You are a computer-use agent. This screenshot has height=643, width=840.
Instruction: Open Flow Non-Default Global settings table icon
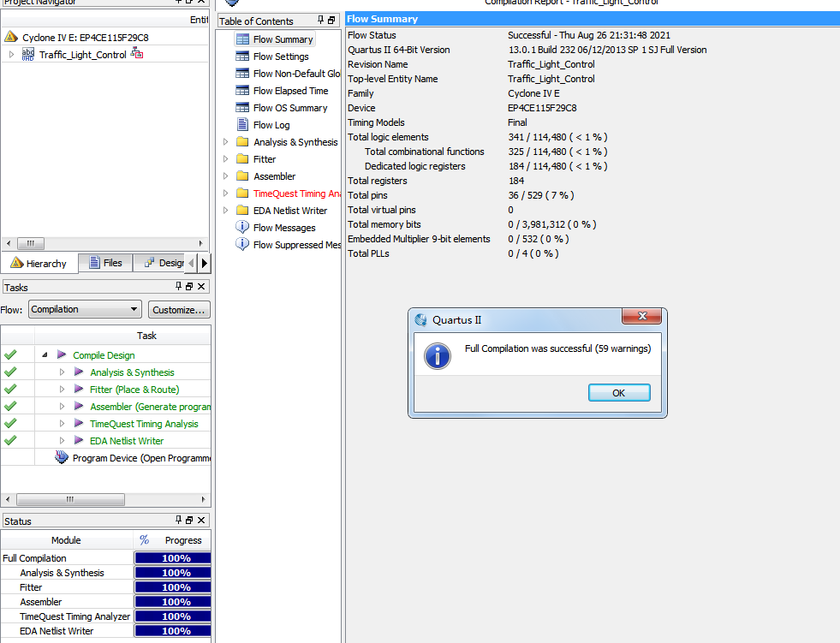click(x=242, y=74)
